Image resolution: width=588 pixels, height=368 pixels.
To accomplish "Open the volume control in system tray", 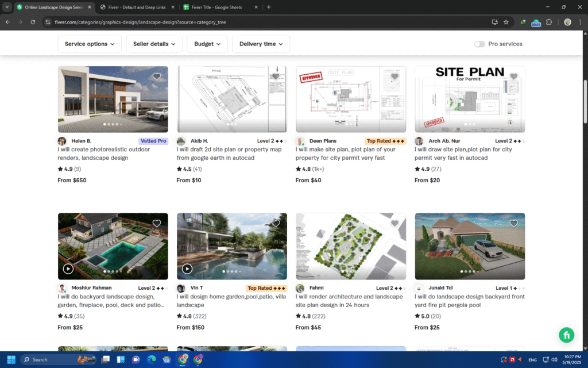I will click(x=554, y=360).
